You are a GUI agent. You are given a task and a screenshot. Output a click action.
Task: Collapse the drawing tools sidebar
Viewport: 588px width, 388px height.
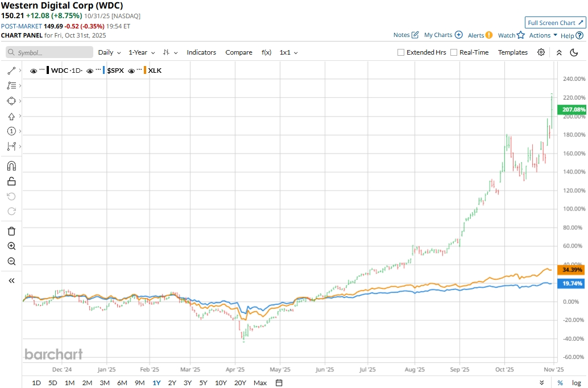click(x=11, y=280)
